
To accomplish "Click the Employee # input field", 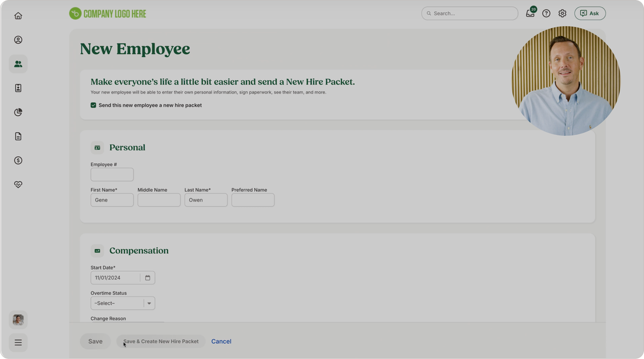I will [x=112, y=174].
